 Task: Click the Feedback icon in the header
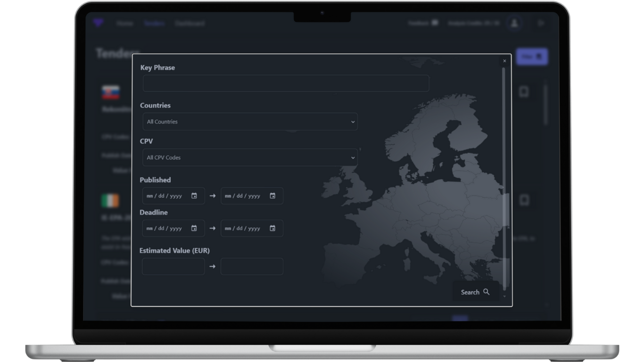point(435,22)
